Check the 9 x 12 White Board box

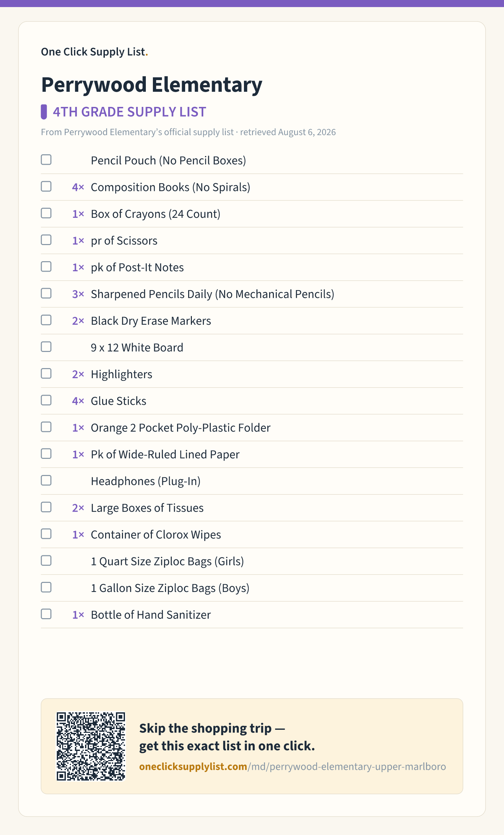coord(46,347)
